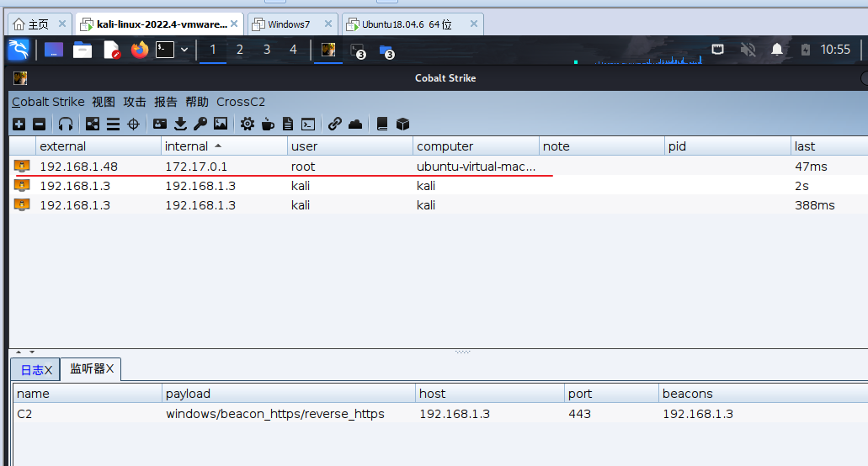
Task: Sort sessions by user column header
Action: click(350, 146)
